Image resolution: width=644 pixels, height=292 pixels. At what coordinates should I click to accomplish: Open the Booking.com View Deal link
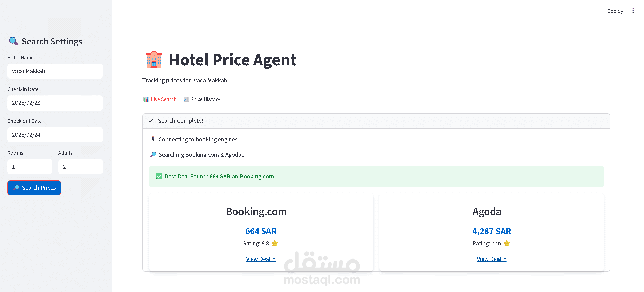pyautogui.click(x=261, y=259)
